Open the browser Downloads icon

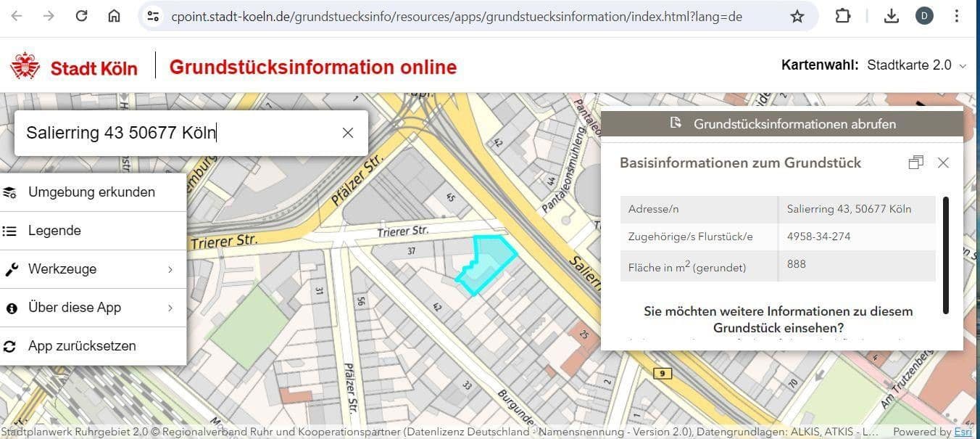click(x=892, y=15)
